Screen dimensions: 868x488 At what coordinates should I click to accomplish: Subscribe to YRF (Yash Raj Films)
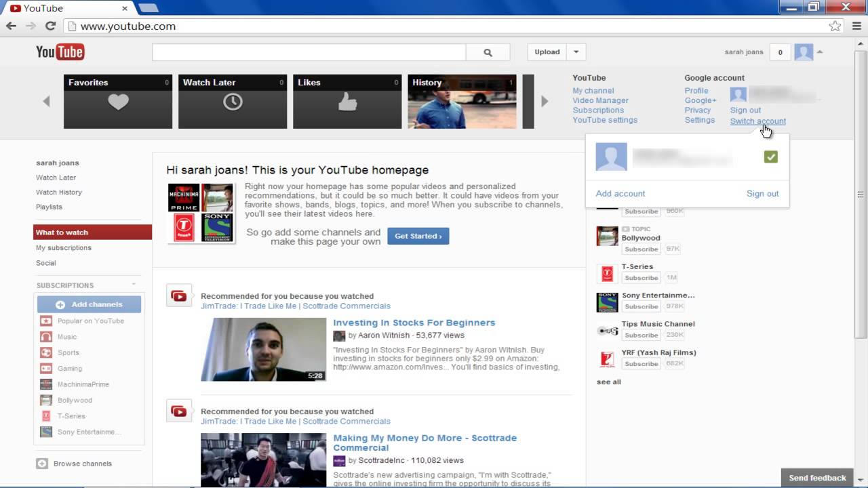[x=641, y=364]
